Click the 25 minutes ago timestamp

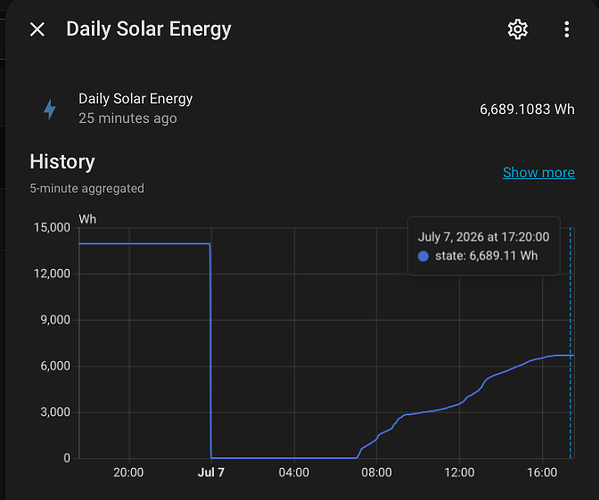coord(128,118)
